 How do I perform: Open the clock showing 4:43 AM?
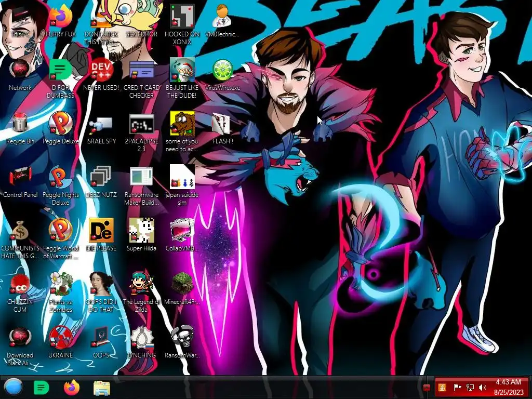[508, 387]
